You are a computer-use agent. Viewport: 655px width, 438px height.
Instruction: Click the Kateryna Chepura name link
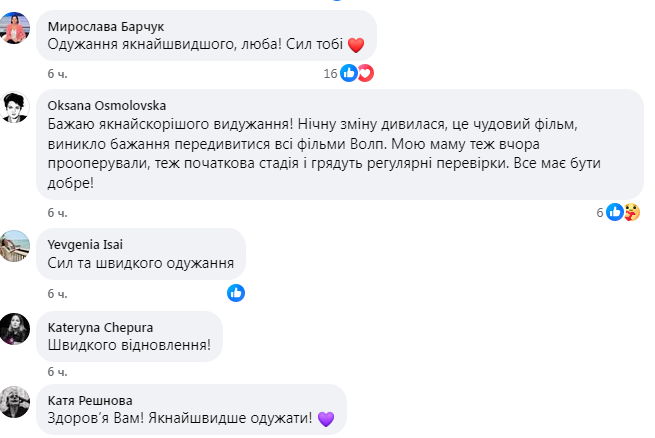[x=100, y=326]
